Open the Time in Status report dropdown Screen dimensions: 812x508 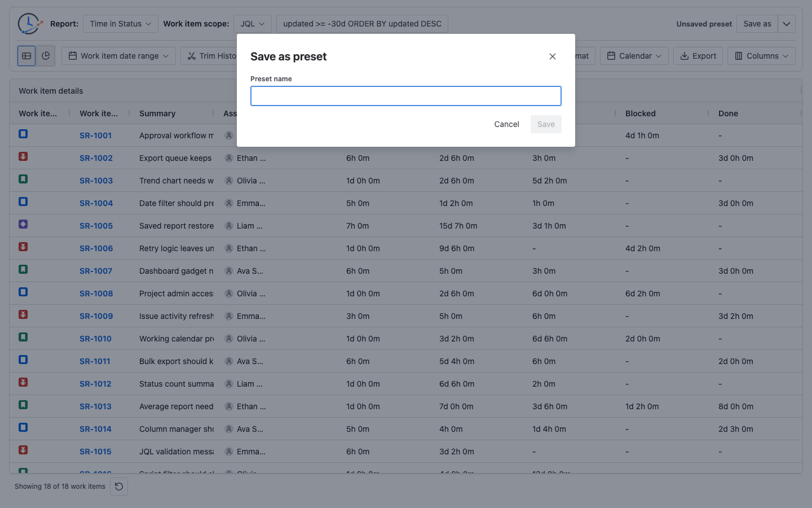121,24
